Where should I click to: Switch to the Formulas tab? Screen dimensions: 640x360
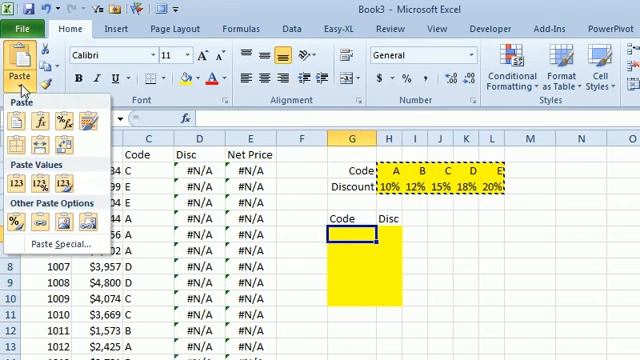point(241,29)
